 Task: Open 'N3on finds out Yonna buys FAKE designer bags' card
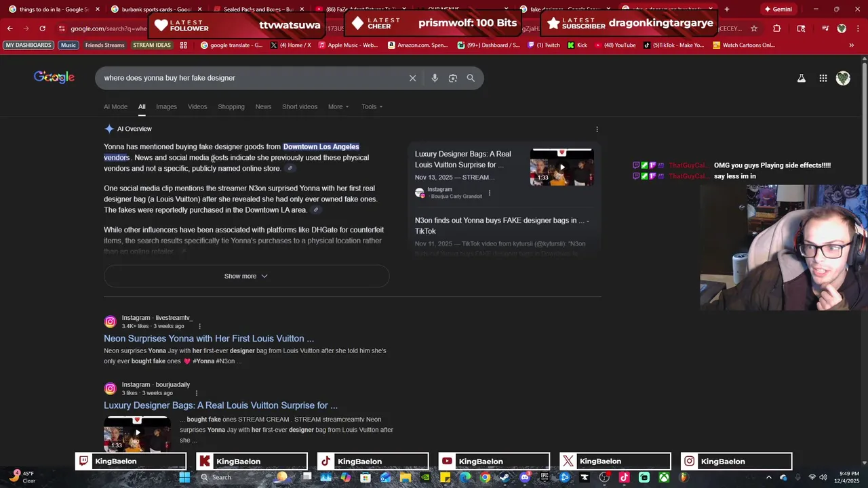click(x=502, y=226)
